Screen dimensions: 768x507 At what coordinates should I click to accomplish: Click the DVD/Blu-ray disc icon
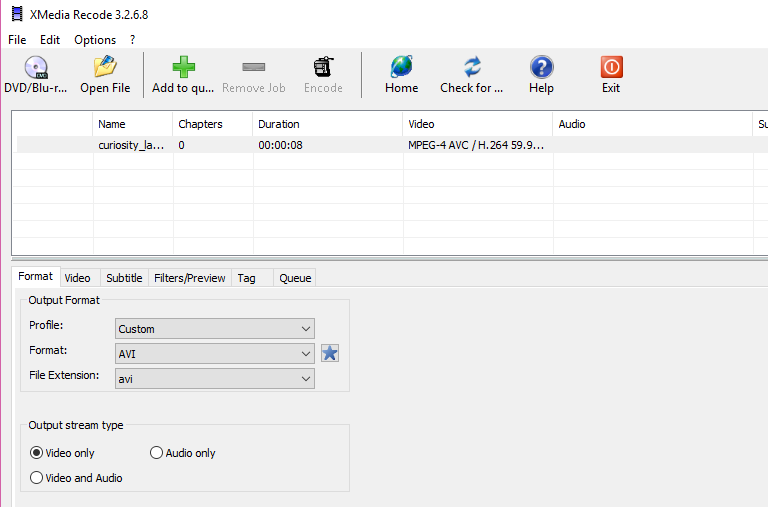pyautogui.click(x=36, y=68)
